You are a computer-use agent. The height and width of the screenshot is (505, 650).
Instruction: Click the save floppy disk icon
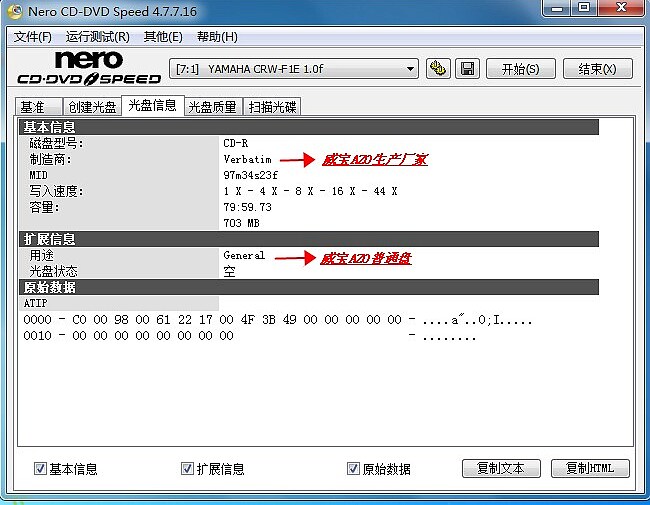pyautogui.click(x=467, y=68)
